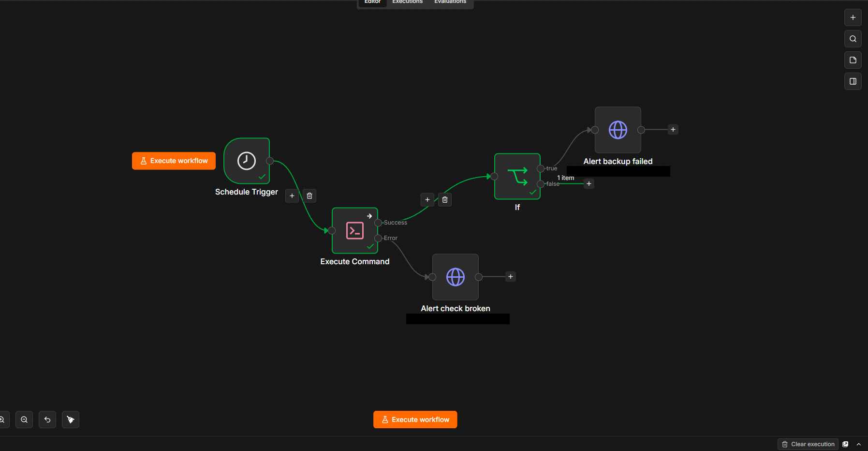Click the Execute Command label

[355, 262]
